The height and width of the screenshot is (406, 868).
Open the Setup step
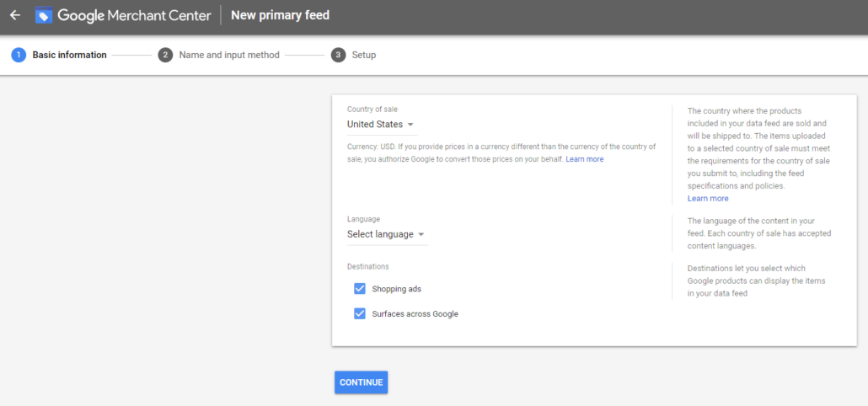pyautogui.click(x=364, y=56)
